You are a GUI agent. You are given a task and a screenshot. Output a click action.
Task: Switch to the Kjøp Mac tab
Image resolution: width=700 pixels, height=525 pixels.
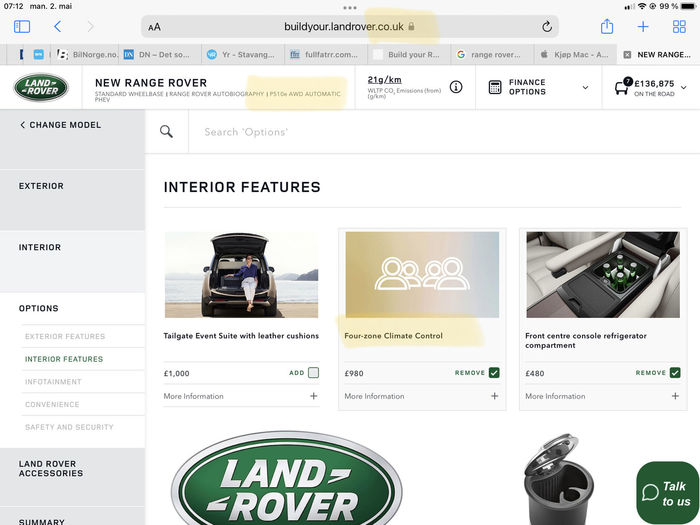click(x=575, y=54)
